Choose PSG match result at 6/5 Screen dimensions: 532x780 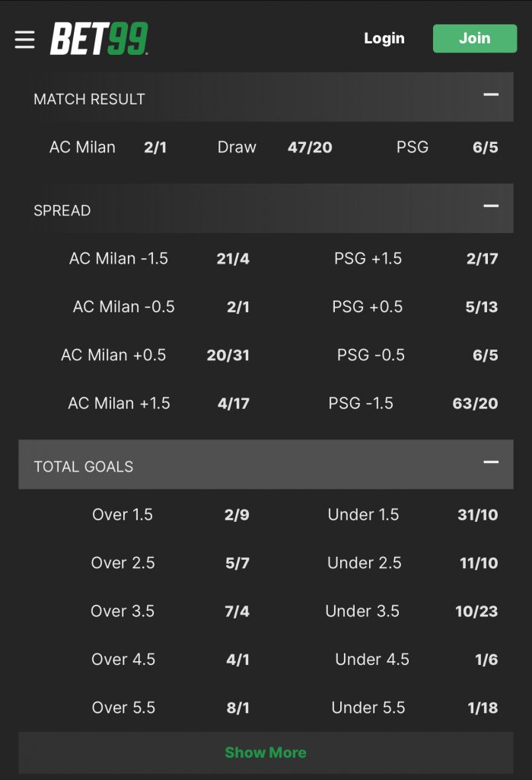coord(447,147)
